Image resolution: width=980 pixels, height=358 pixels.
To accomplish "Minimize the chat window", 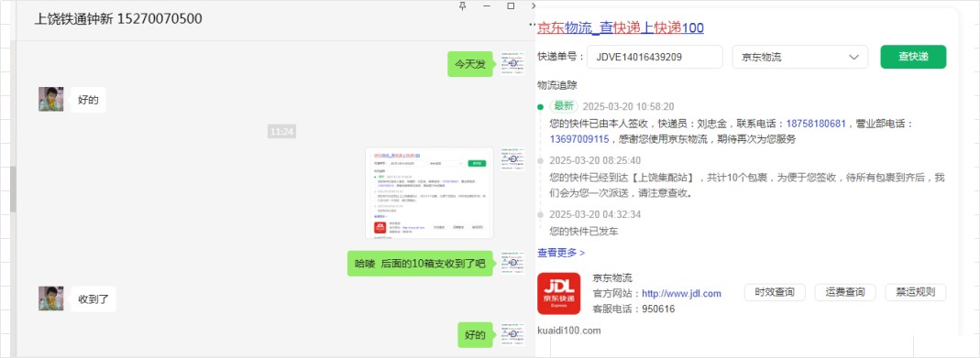I will click(487, 6).
